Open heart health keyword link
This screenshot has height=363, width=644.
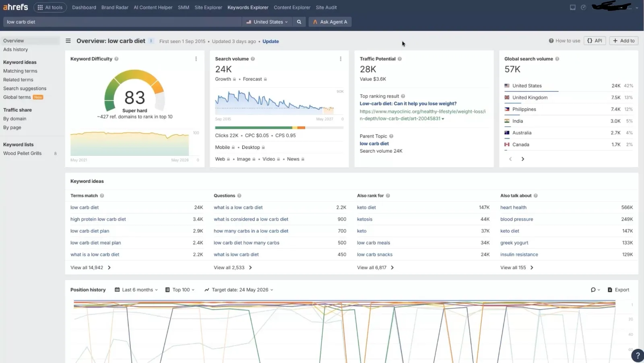click(513, 208)
